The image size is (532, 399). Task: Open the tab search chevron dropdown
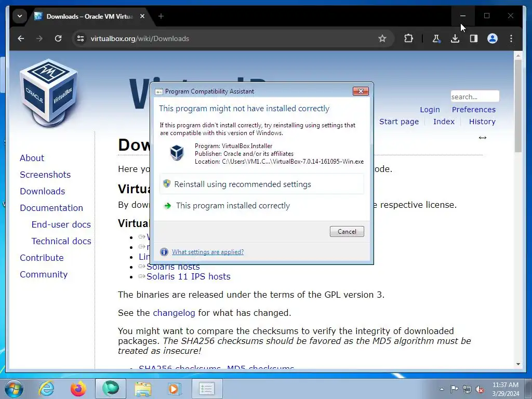20,16
